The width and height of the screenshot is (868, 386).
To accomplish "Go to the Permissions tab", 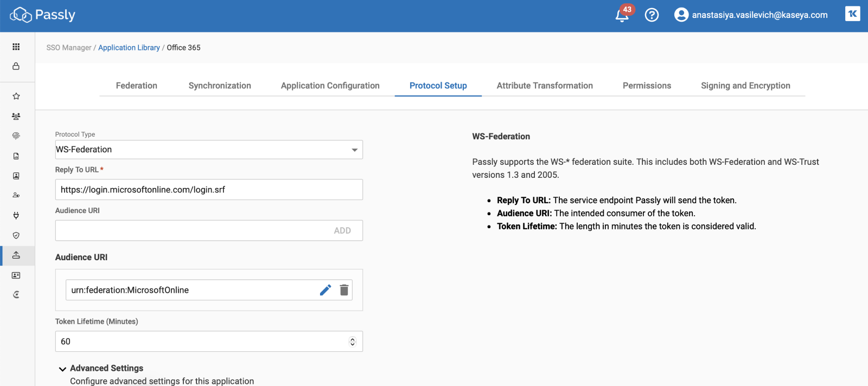I will click(x=647, y=86).
